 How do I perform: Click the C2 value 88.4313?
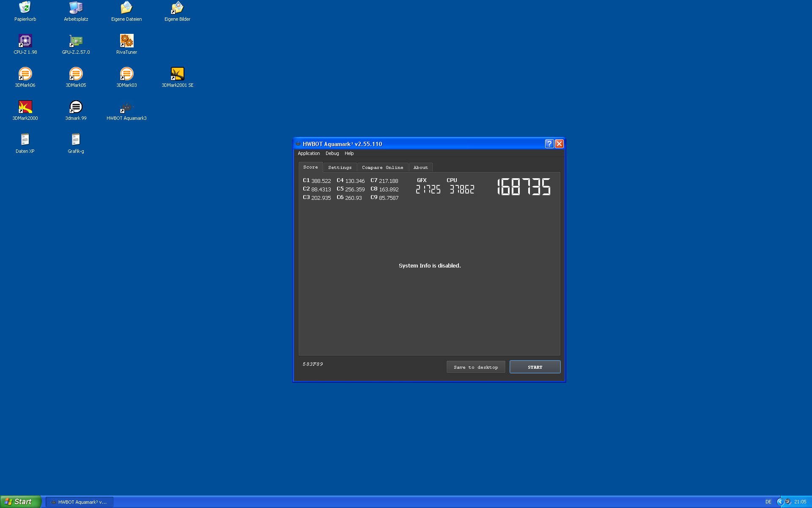point(321,189)
